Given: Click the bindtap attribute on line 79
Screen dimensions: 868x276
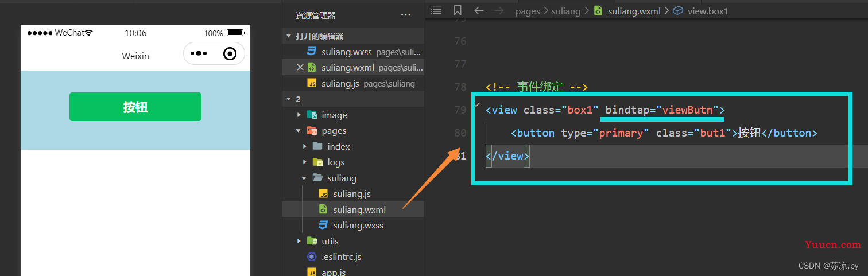Looking at the screenshot, I should 627,110.
